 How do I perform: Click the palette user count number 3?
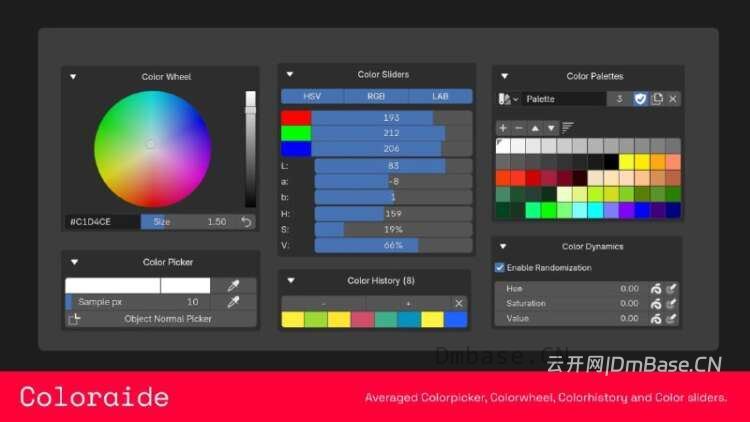[619, 99]
